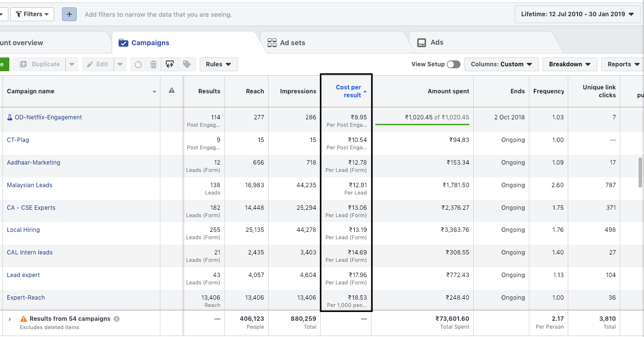
Task: Click the circular revert arrow icon in toolbar
Action: (x=138, y=64)
